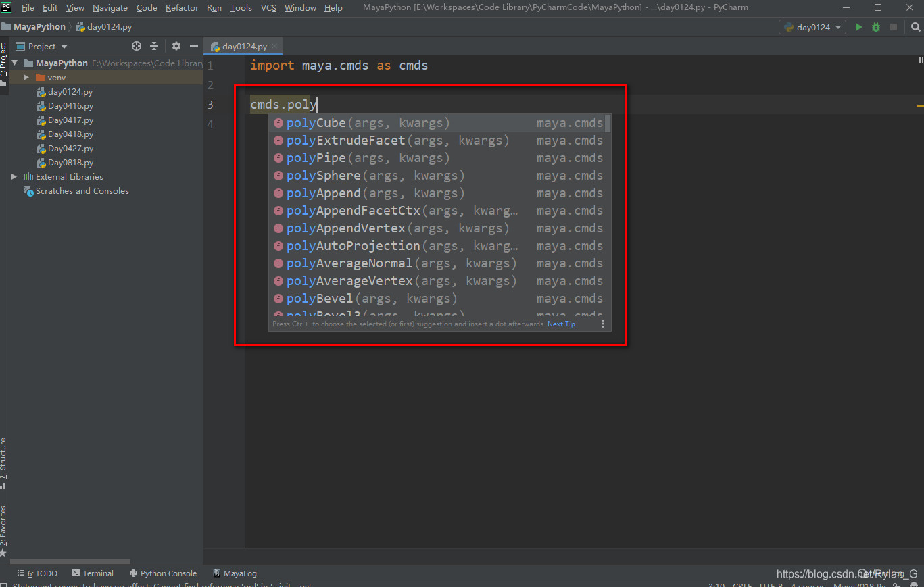Open Search Everywhere magnifier icon

click(x=915, y=27)
